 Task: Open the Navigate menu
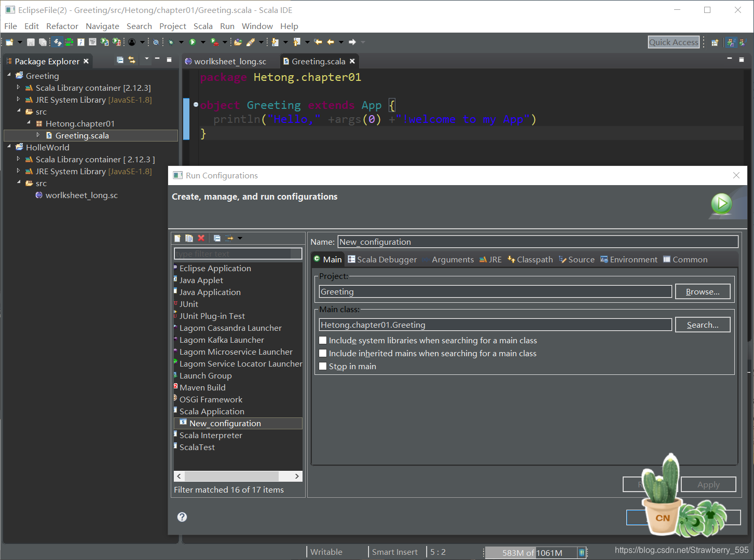(102, 26)
